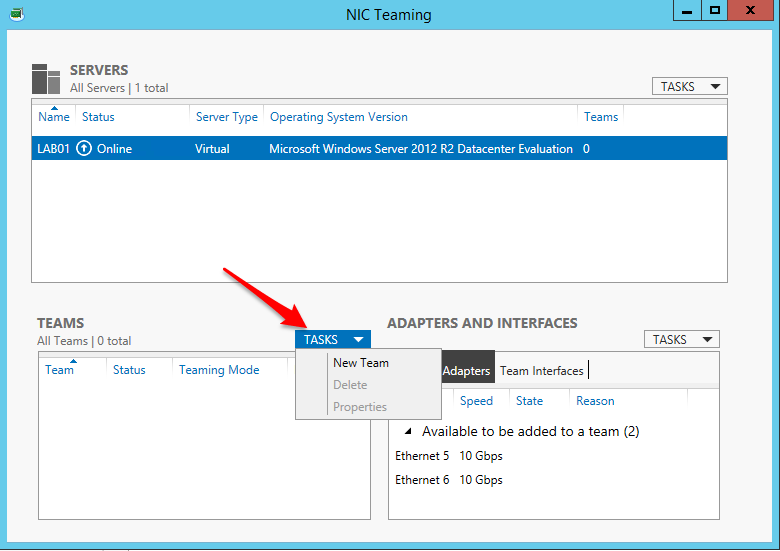
Task: Collapse the Teams TASKS dropdown menu
Action: click(333, 340)
